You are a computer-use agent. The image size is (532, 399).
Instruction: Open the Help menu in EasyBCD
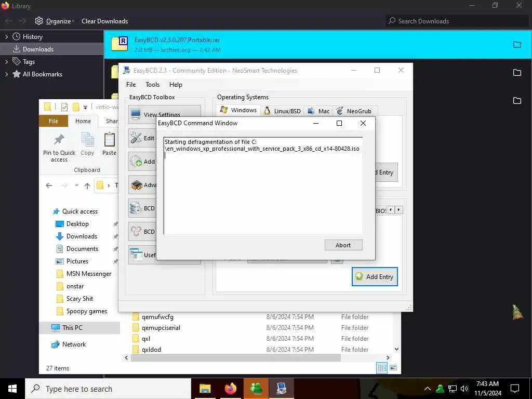[x=176, y=85]
